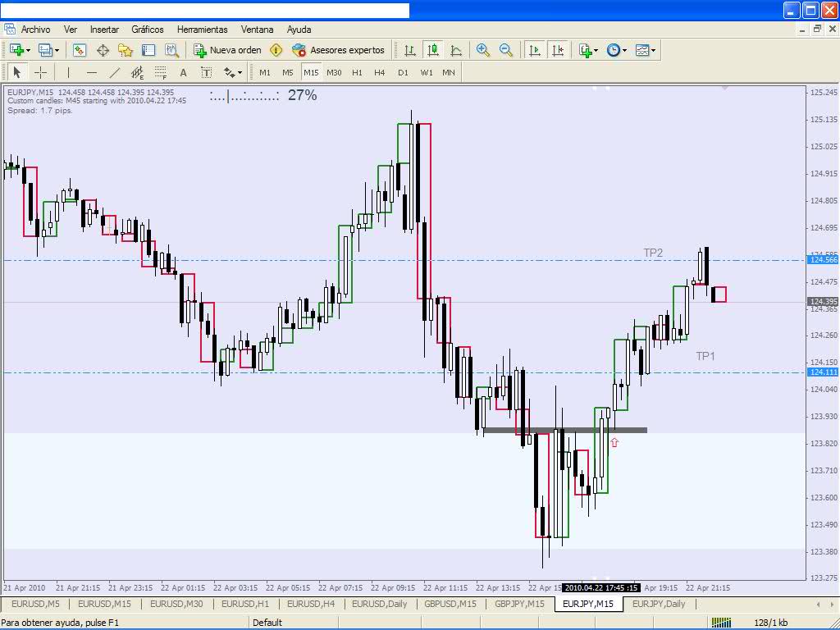Switch to the EURUSD,M5 chart tab

(35, 604)
